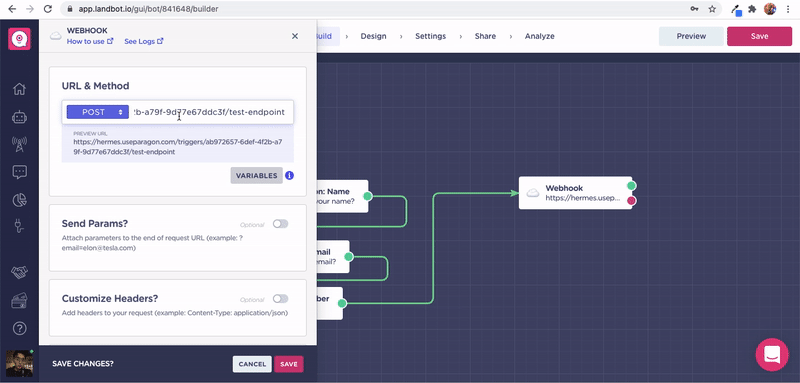Click Webhook node red output connector

[x=632, y=201]
